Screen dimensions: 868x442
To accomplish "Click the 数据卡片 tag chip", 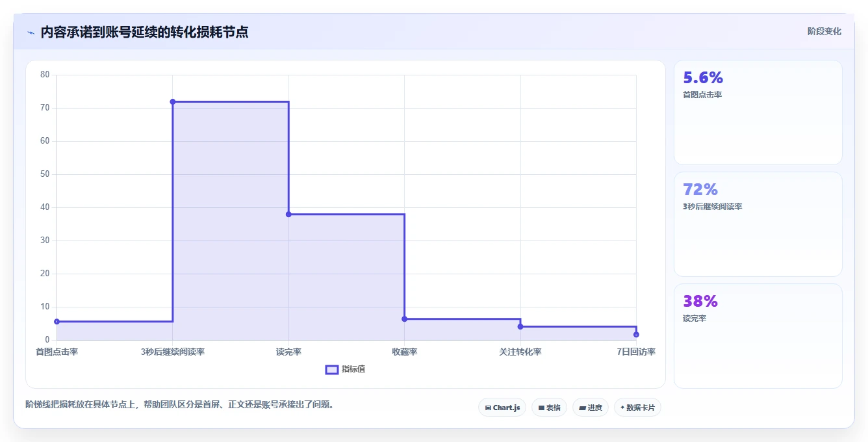I will pos(637,408).
